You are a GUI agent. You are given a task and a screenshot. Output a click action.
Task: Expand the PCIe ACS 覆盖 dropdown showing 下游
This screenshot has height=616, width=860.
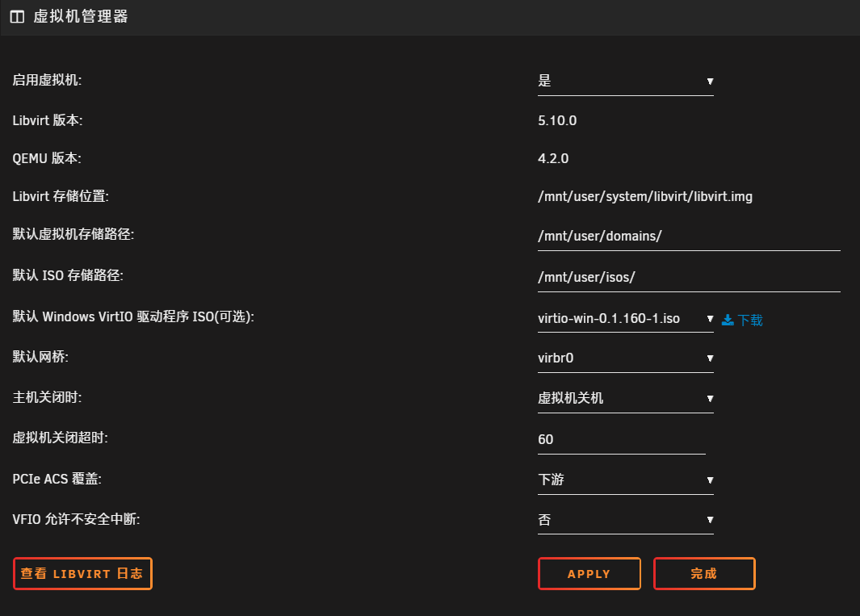[625, 480]
